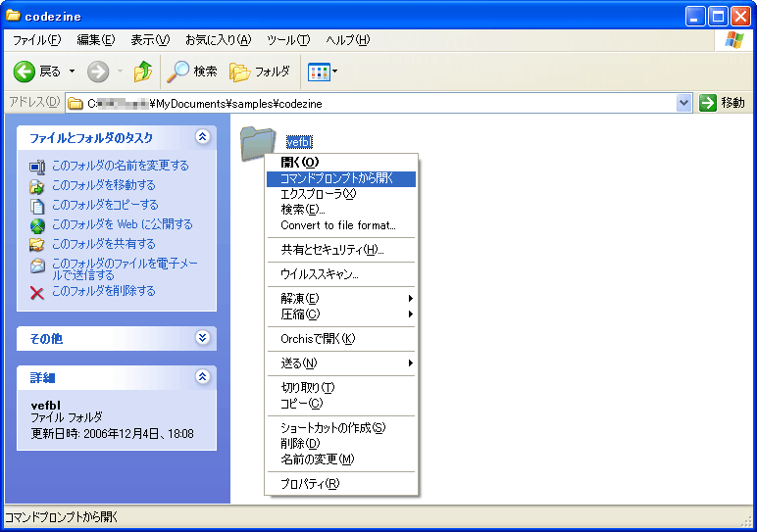
Task: Open the ファイル(F) menu
Action: 36,40
